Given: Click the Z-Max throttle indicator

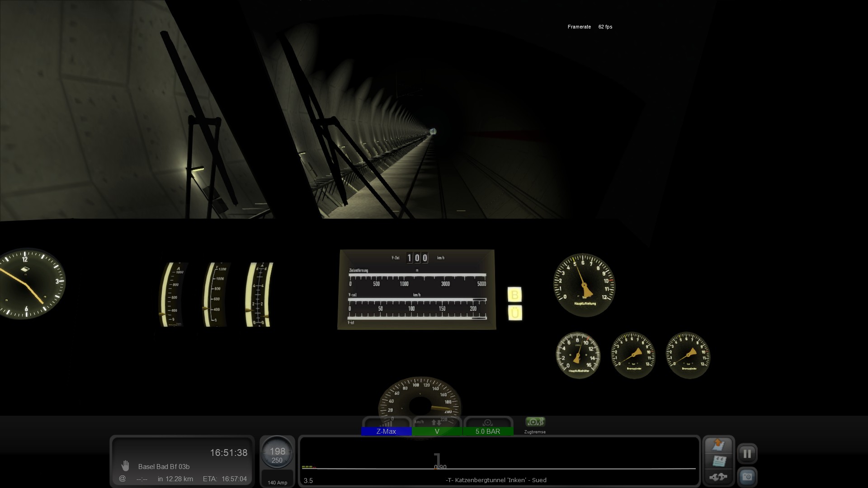Looking at the screenshot, I should point(386,432).
